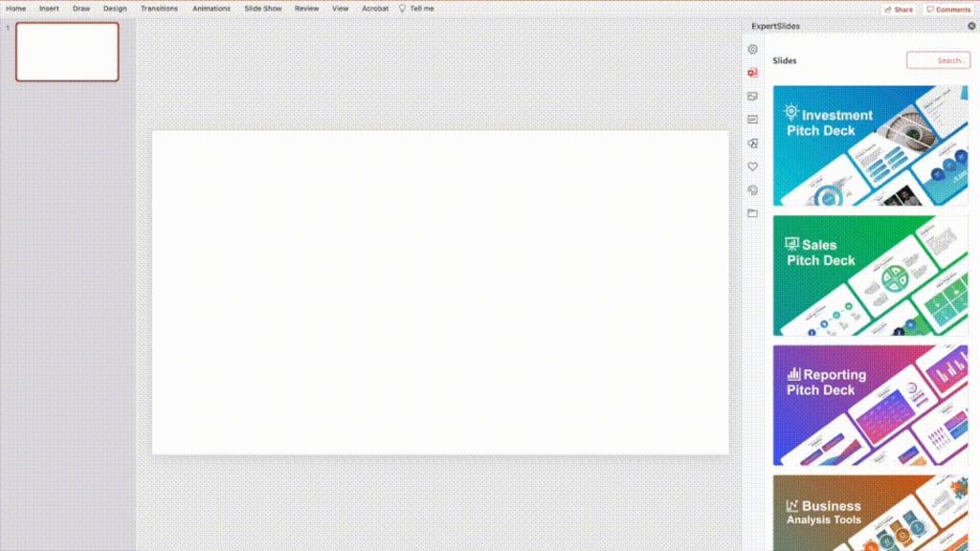Go to the Slide Show tab

coord(262,9)
